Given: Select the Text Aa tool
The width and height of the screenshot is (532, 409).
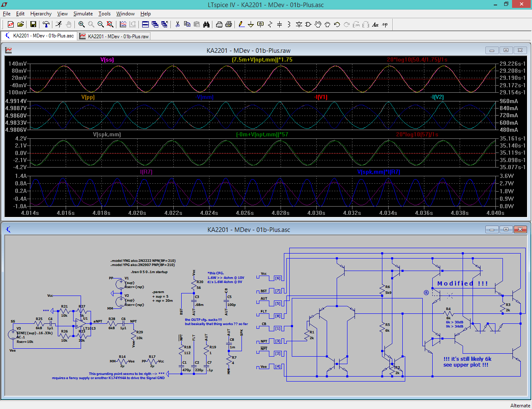Looking at the screenshot, I should pos(375,25).
